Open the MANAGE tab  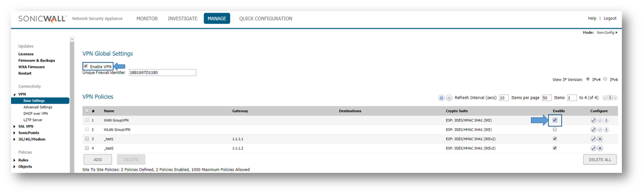217,18
